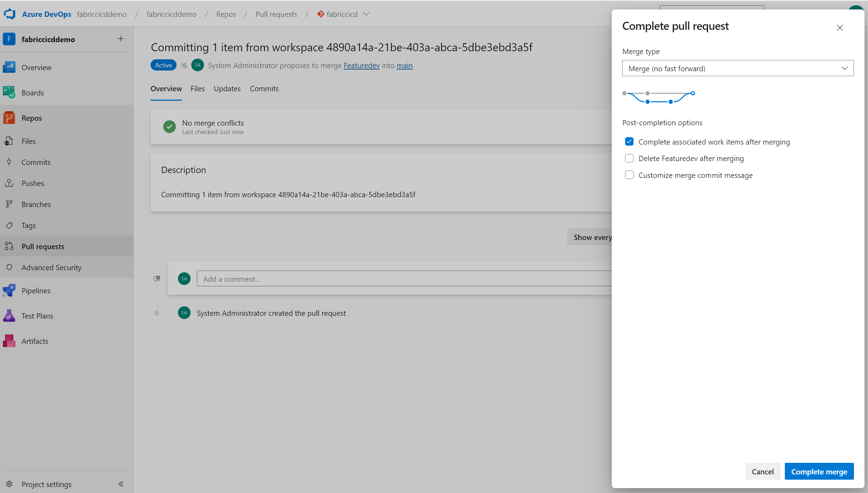Switch to the Updates tab
Screen dimensions: 868x493
pos(227,89)
